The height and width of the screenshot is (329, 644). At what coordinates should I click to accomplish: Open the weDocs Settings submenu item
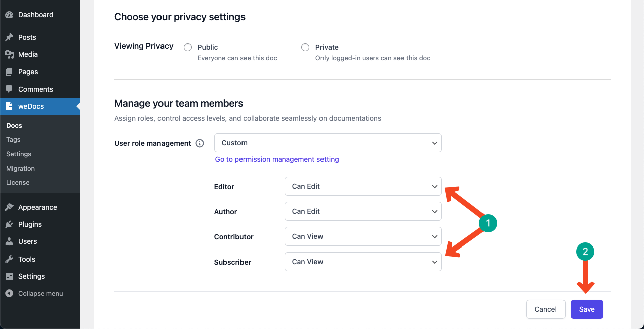coord(19,154)
